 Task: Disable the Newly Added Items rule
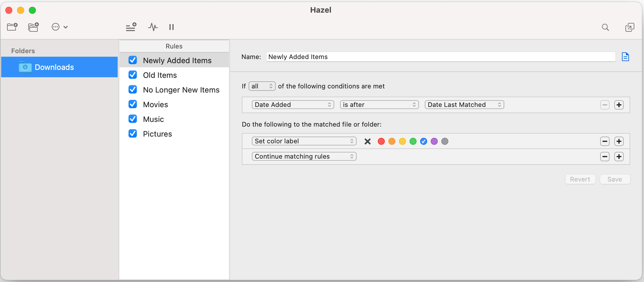coord(133,60)
